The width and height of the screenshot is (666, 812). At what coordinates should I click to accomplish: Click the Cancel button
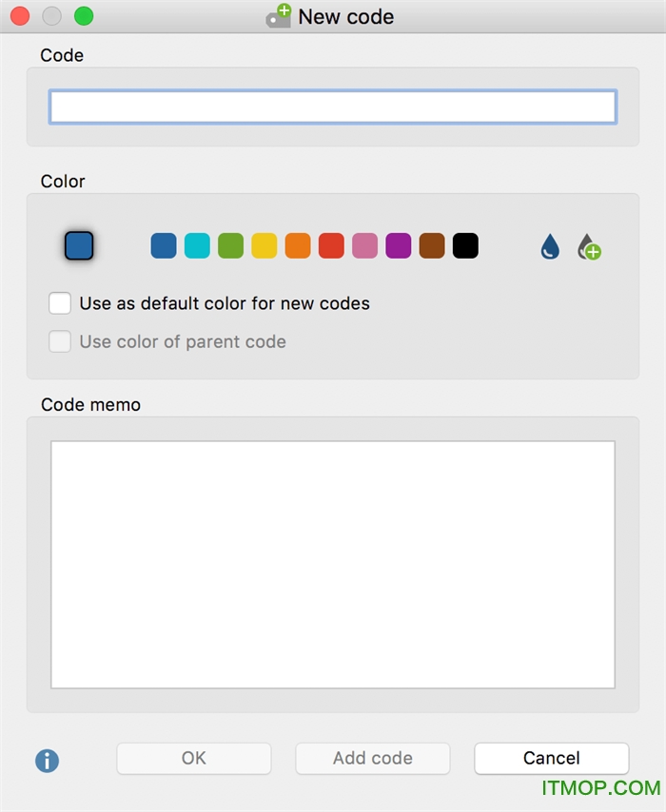[x=552, y=758]
